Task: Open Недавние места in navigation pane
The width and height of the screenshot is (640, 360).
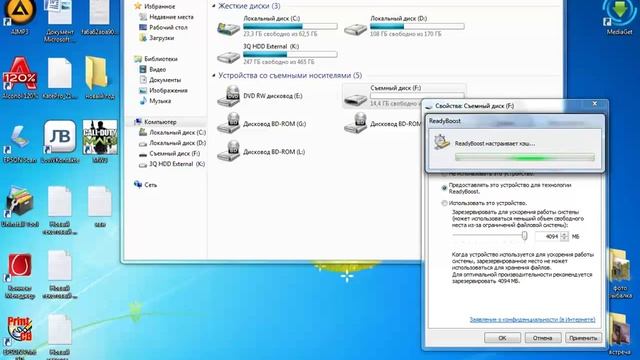Action: [171, 17]
